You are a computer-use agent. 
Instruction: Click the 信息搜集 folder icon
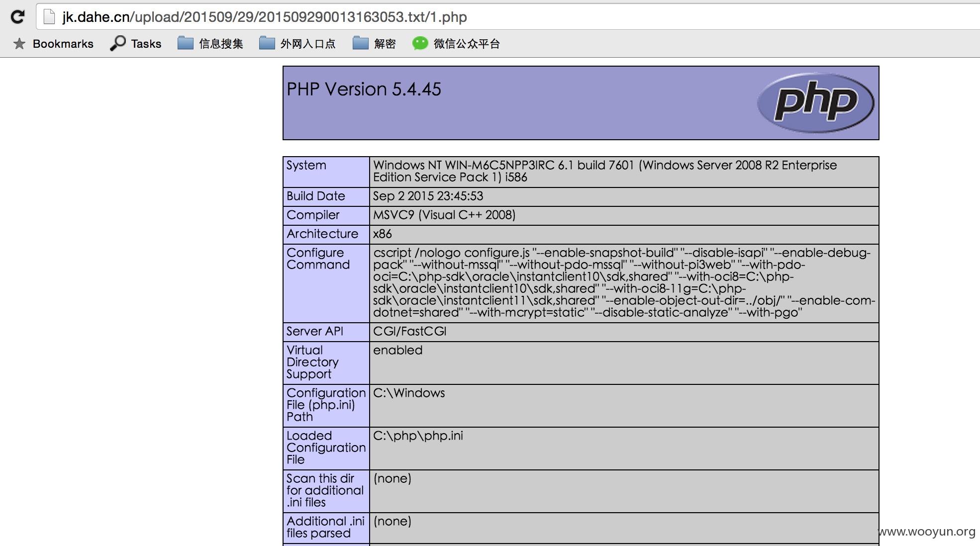pyautogui.click(x=186, y=43)
